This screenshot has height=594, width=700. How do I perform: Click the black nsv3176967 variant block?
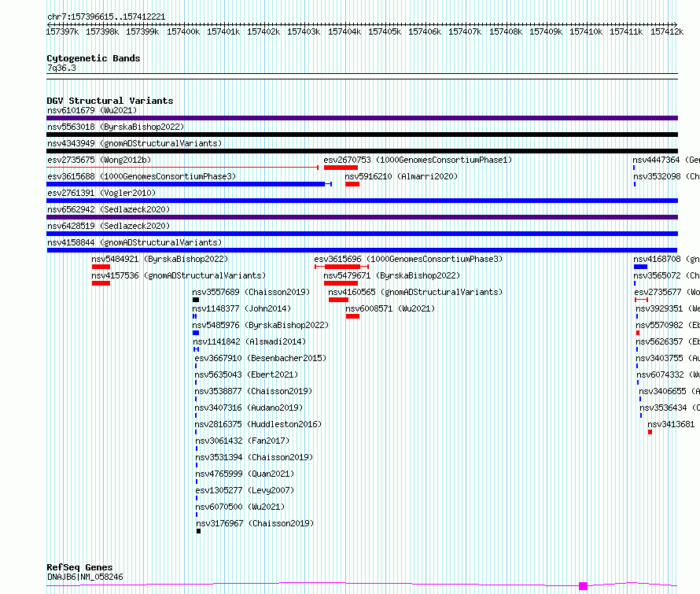tap(199, 531)
